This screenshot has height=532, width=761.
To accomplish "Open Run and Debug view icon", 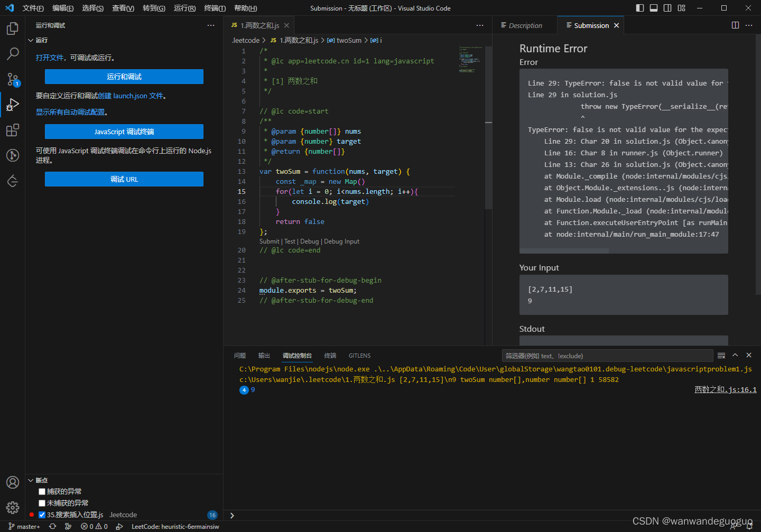I will [x=13, y=105].
